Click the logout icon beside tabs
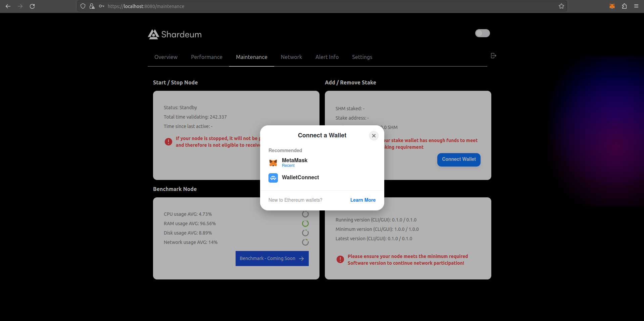The width and height of the screenshot is (644, 321). 493,56
